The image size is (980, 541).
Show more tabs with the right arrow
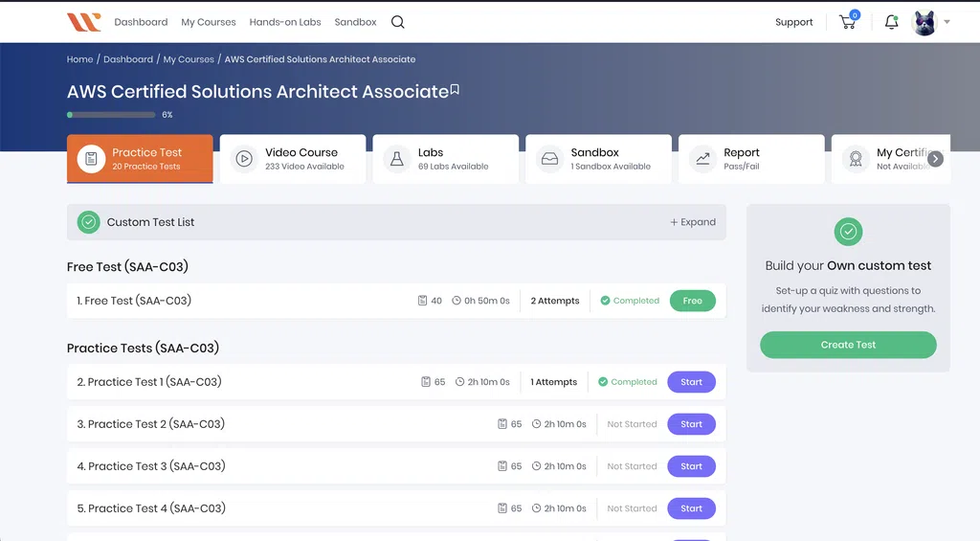pyautogui.click(x=936, y=159)
